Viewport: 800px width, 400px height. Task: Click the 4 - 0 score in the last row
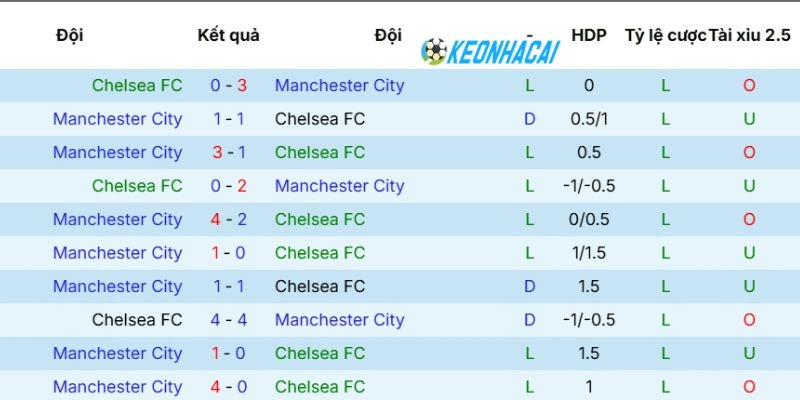(229, 387)
